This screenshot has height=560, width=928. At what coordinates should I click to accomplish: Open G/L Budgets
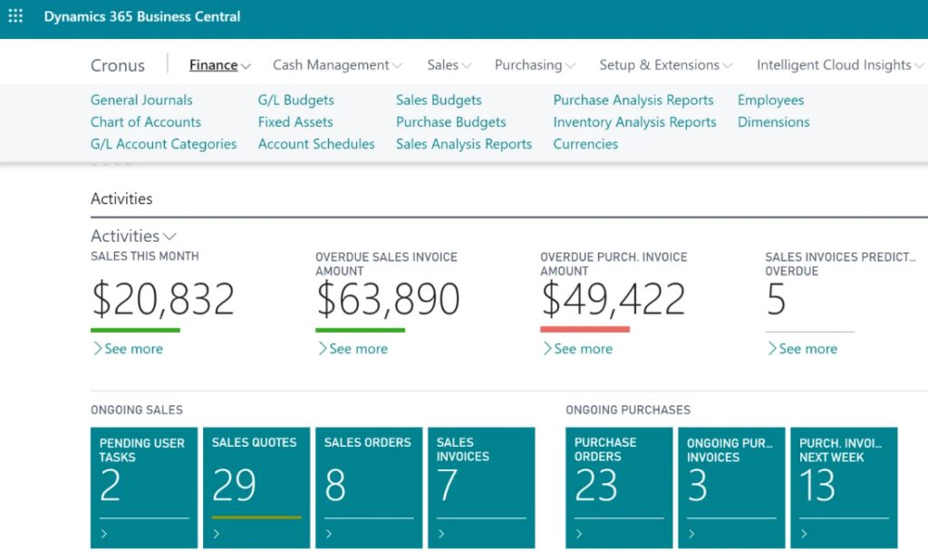tap(296, 100)
